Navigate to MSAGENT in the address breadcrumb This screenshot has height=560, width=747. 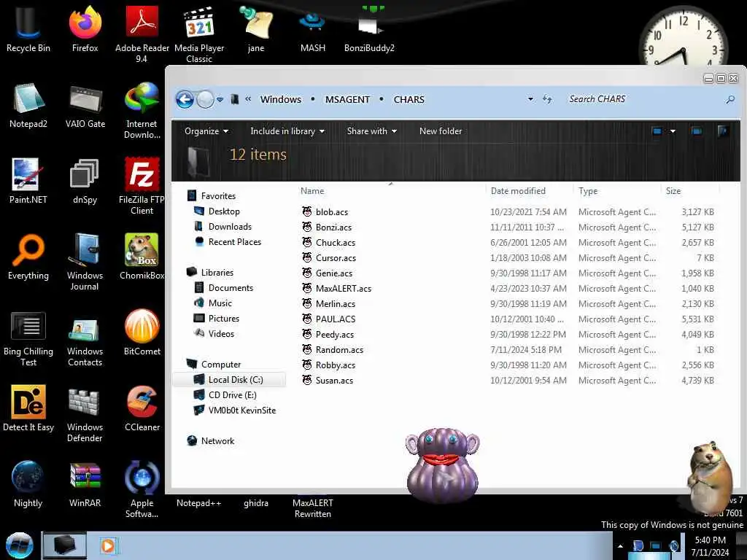(x=347, y=99)
